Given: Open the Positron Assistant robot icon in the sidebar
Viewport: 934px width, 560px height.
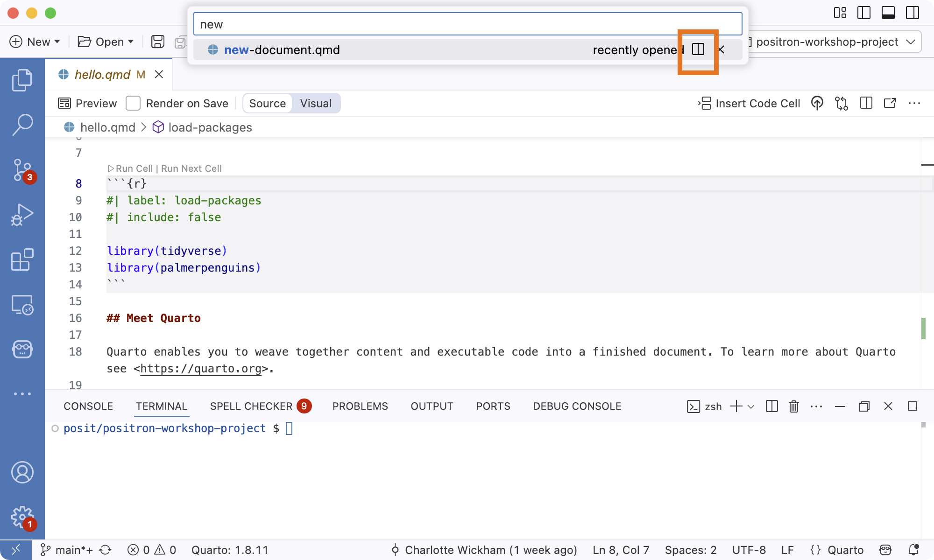Looking at the screenshot, I should click(x=22, y=349).
